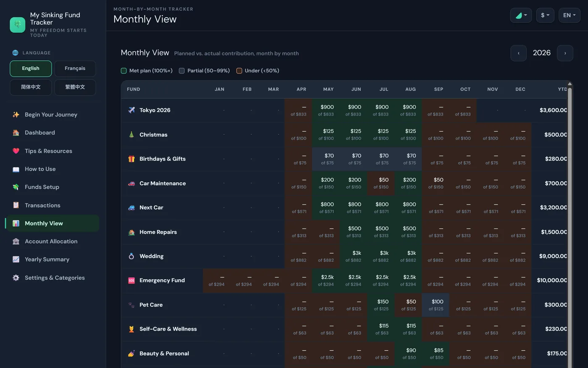Click Christmas YTD total $500.00
The image size is (588, 368).
pyautogui.click(x=556, y=135)
